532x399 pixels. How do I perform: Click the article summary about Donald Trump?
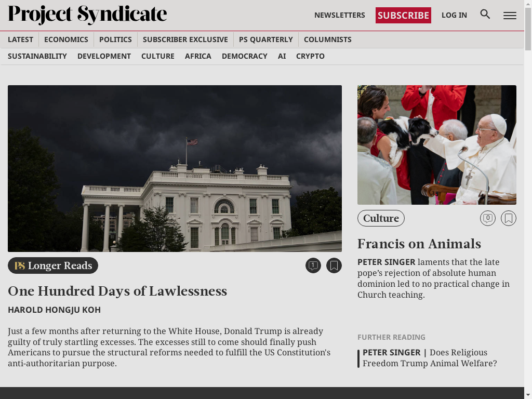(x=169, y=347)
